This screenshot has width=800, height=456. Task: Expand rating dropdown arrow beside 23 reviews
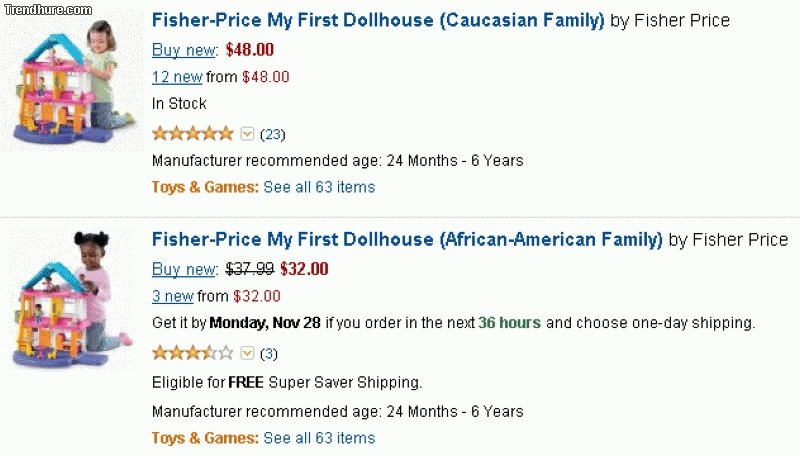coord(248,133)
